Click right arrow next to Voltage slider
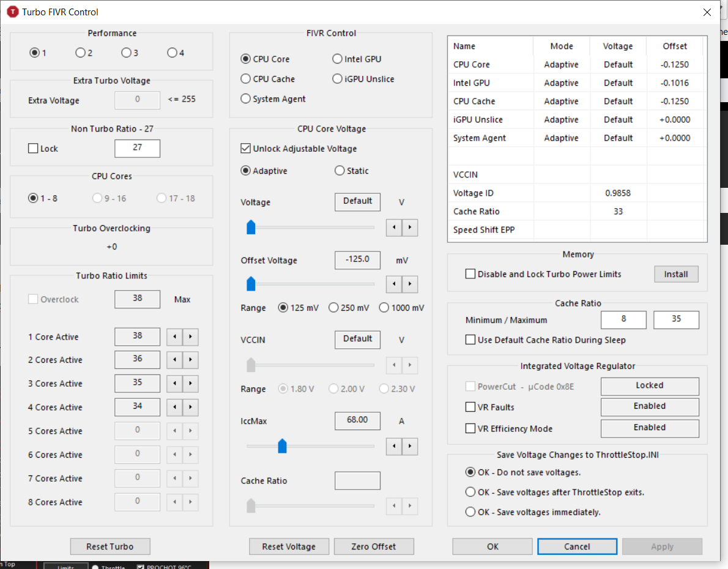 (x=409, y=227)
